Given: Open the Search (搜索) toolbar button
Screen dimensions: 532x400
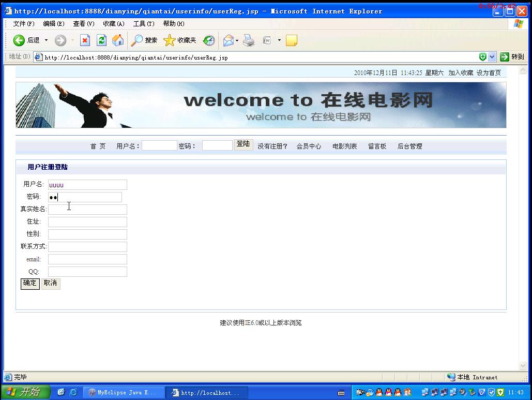Looking at the screenshot, I should pyautogui.click(x=144, y=40).
